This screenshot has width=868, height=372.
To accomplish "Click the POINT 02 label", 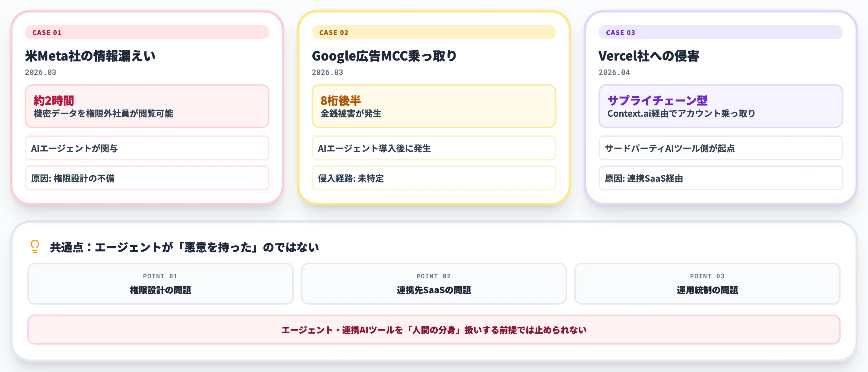I will 434,276.
